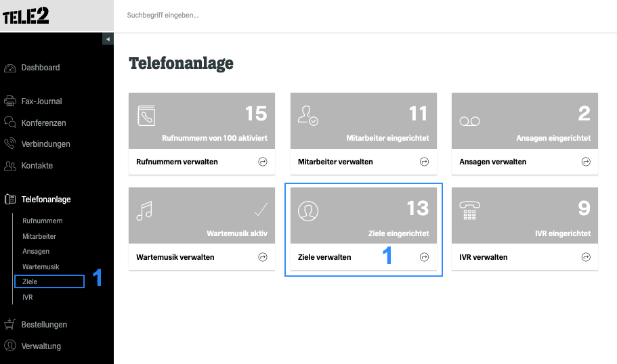Click the Kontakte people icon
The height and width of the screenshot is (364, 617).
(x=10, y=166)
